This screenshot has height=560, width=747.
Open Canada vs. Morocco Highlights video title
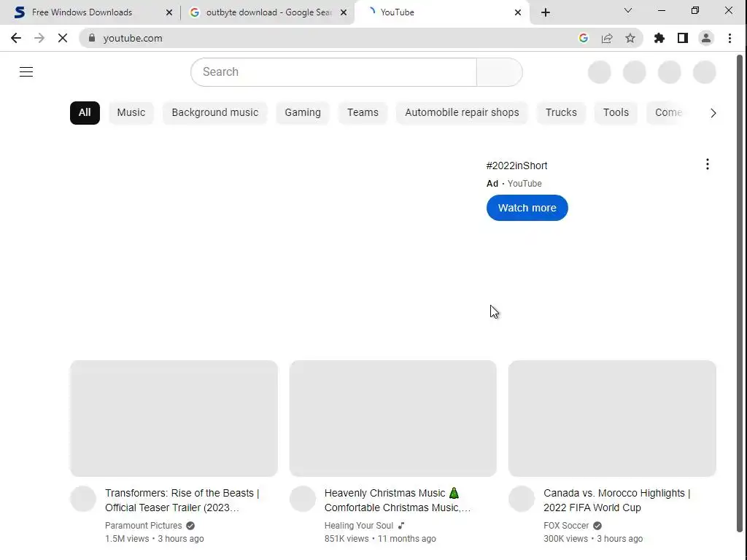[x=616, y=500]
